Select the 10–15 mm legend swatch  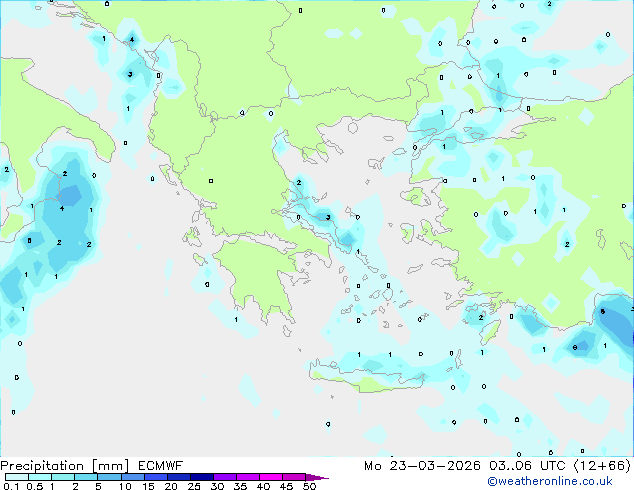click(132, 477)
